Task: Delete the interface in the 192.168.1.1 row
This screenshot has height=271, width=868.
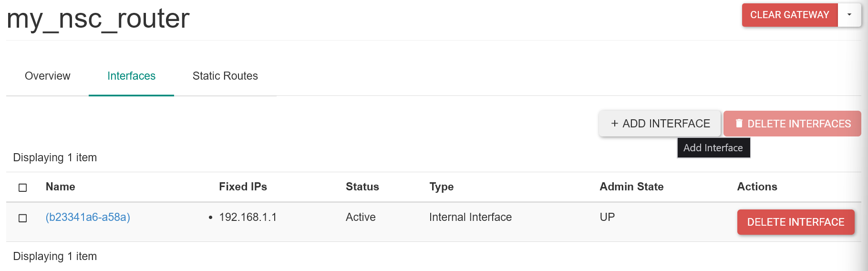Action: click(x=796, y=222)
